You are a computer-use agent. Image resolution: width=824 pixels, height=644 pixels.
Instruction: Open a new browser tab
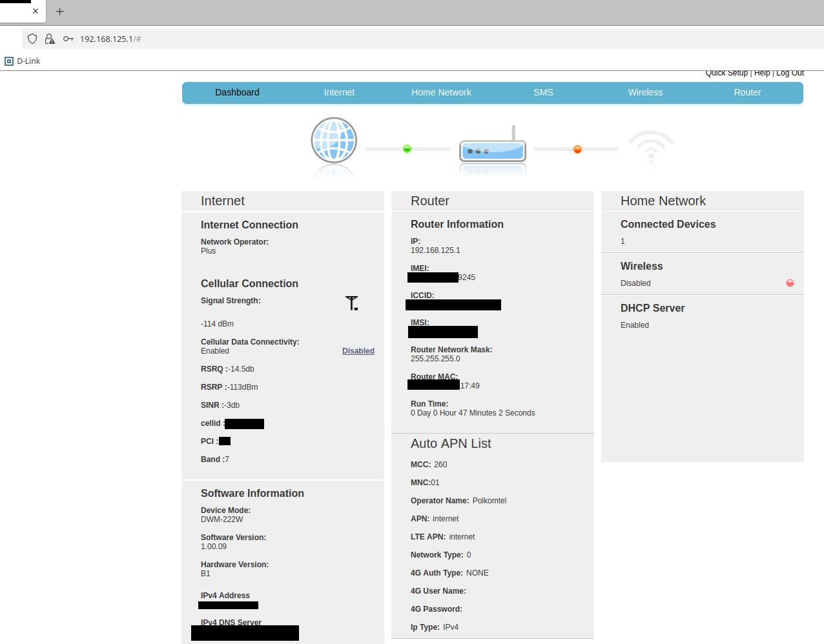[x=60, y=11]
